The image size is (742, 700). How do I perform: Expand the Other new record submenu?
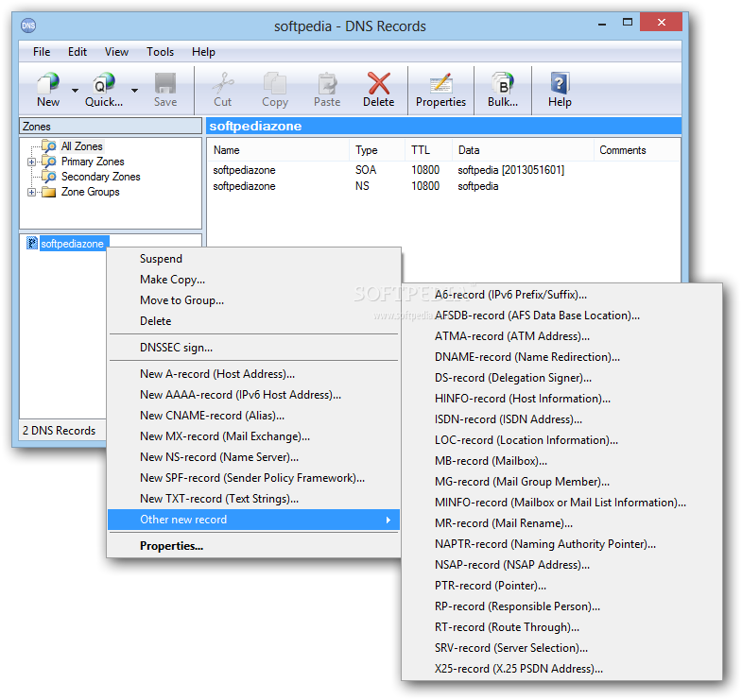pyautogui.click(x=253, y=520)
